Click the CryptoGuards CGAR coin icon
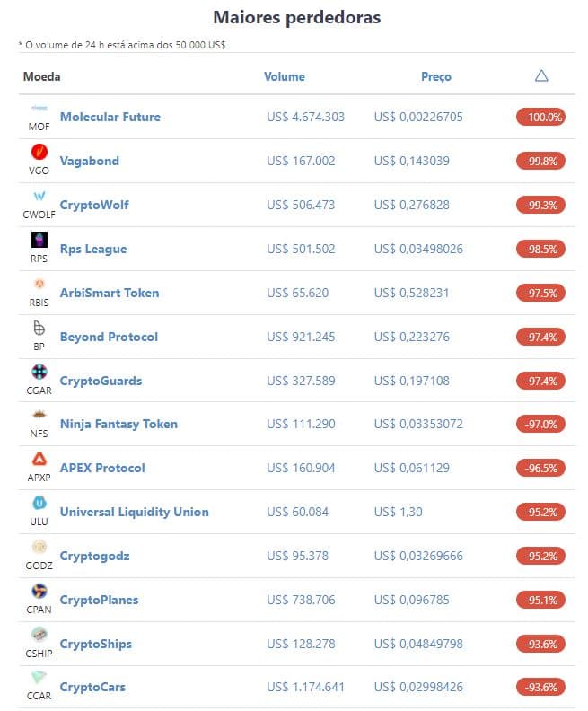Viewport: 588px width, 711px height. click(39, 372)
